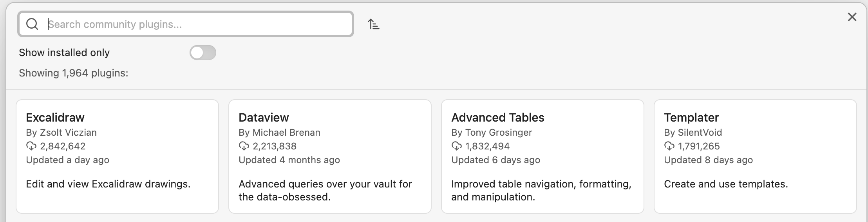Viewport: 868px width, 222px height.
Task: Open the Excalidraw plugin card
Action: 117,156
